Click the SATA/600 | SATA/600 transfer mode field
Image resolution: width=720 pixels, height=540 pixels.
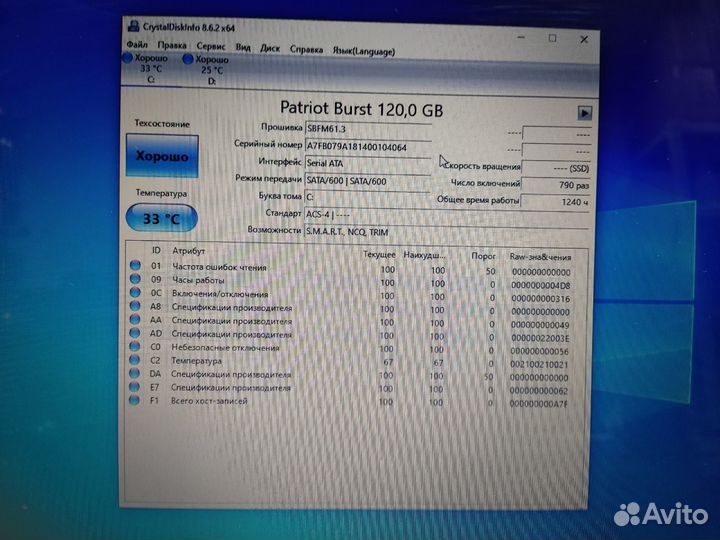point(368,181)
